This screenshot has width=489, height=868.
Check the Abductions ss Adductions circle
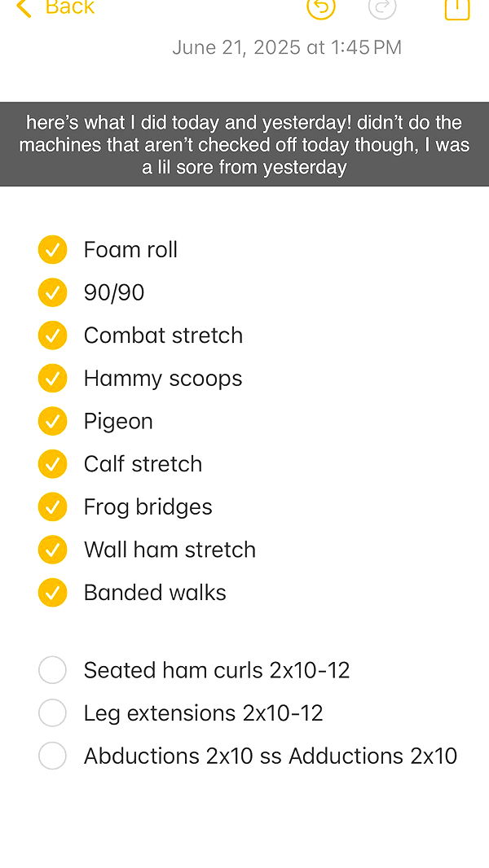[52, 756]
